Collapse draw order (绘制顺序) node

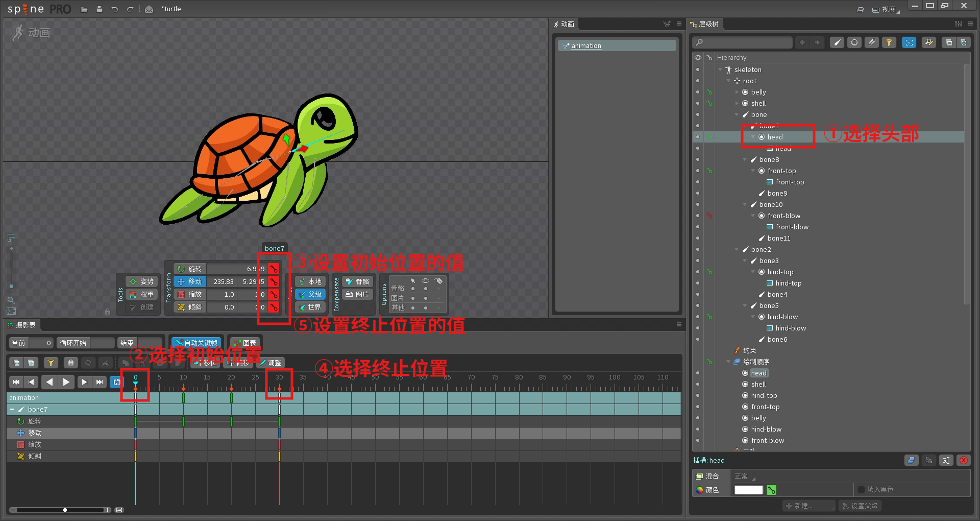pos(728,362)
